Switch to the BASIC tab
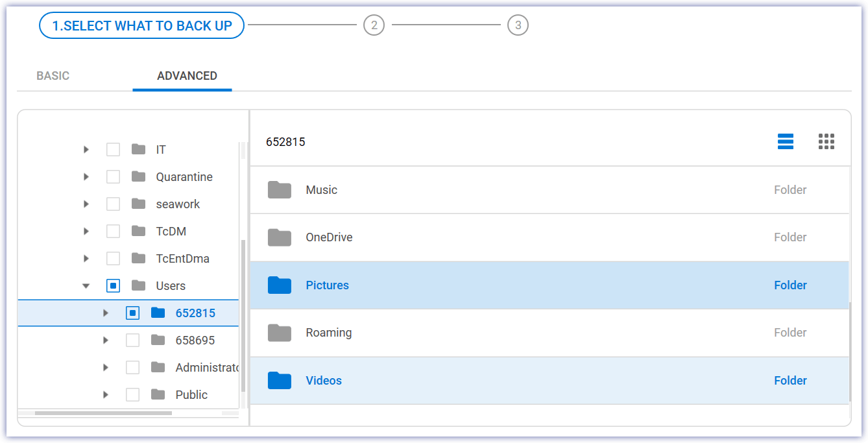 (53, 75)
